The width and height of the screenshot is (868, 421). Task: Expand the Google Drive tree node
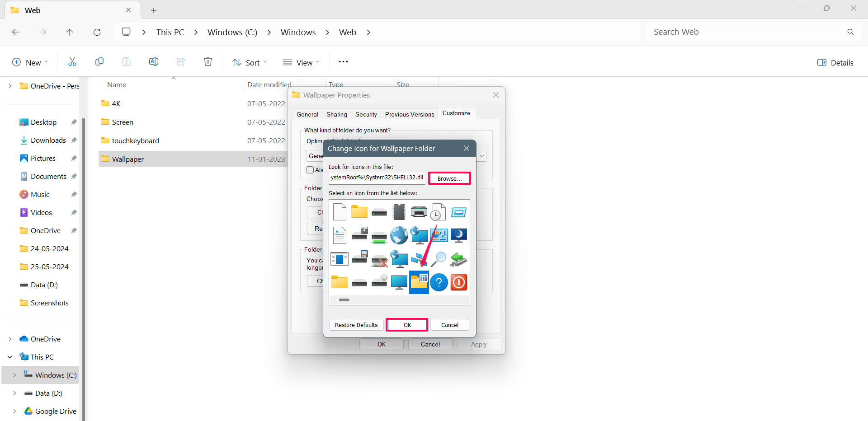(x=14, y=411)
